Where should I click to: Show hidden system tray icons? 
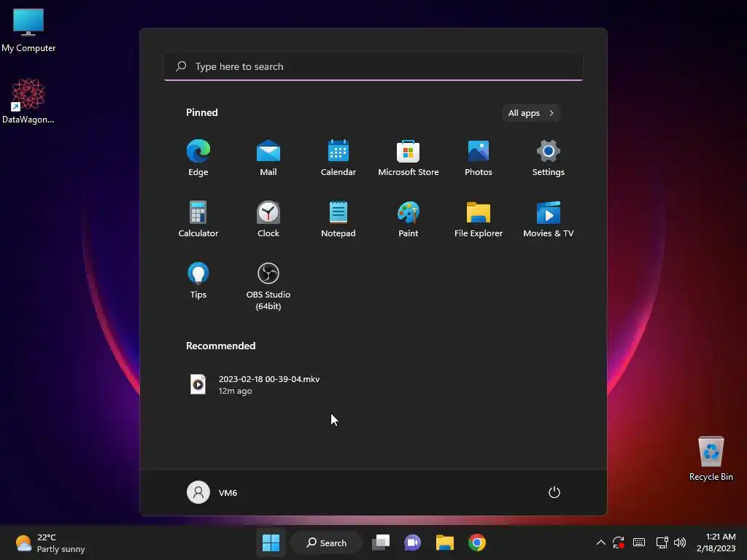click(x=601, y=542)
